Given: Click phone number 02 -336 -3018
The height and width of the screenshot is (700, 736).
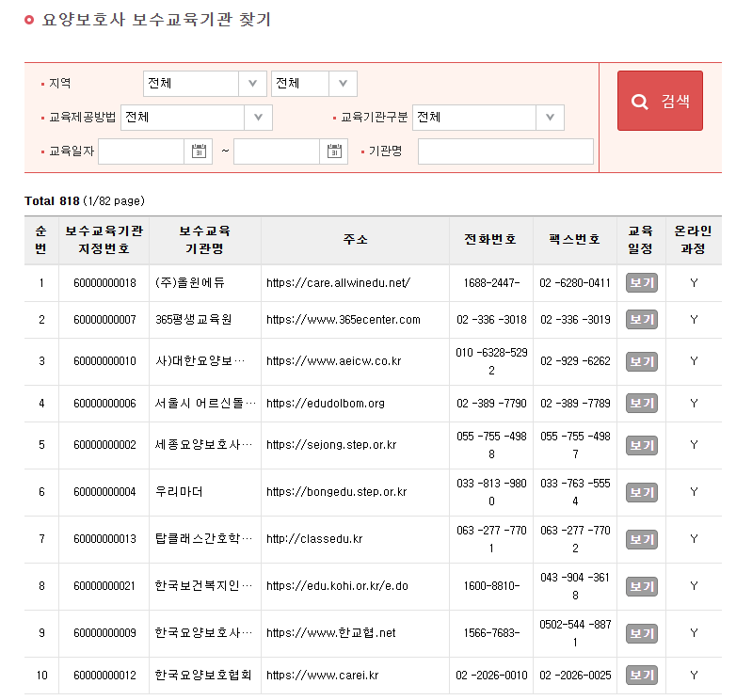Looking at the screenshot, I should [x=491, y=320].
